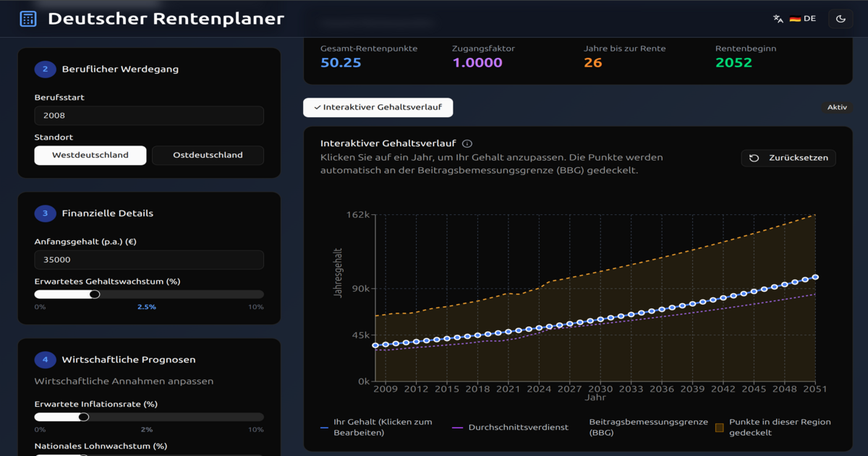
Task: Select the step 3 Finanzielle Details badge
Action: [46, 213]
